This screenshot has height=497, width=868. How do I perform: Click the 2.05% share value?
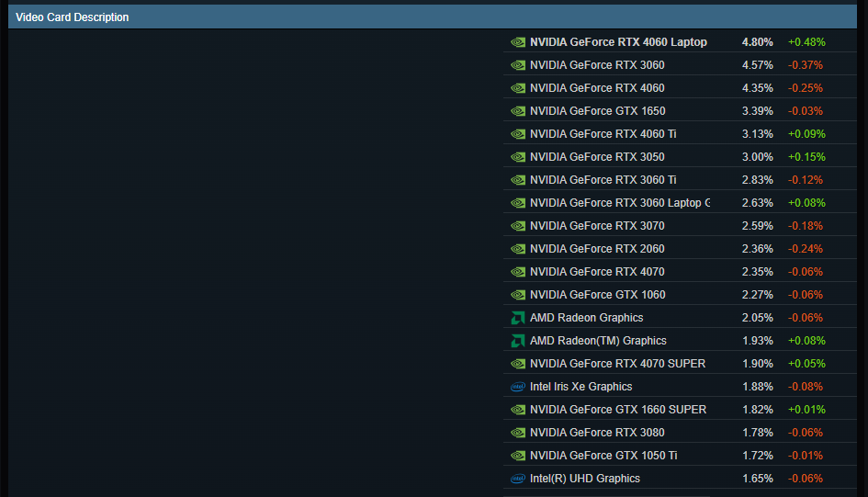click(x=757, y=318)
